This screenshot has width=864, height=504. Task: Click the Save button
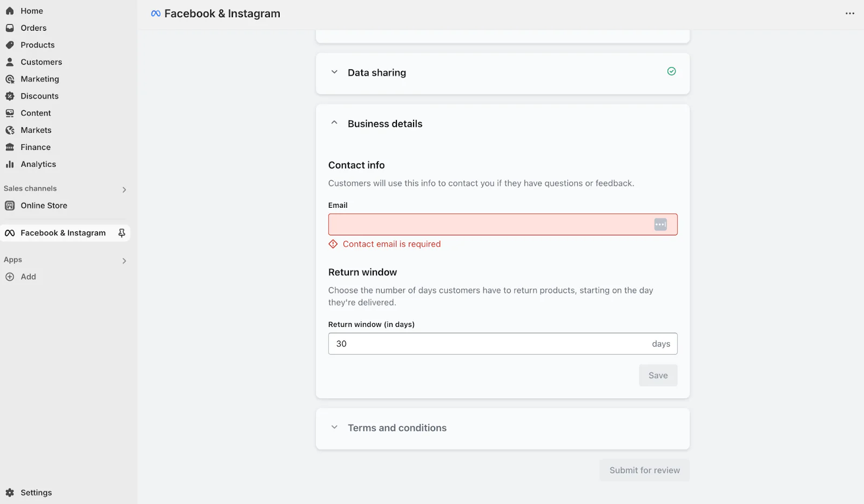pos(658,375)
